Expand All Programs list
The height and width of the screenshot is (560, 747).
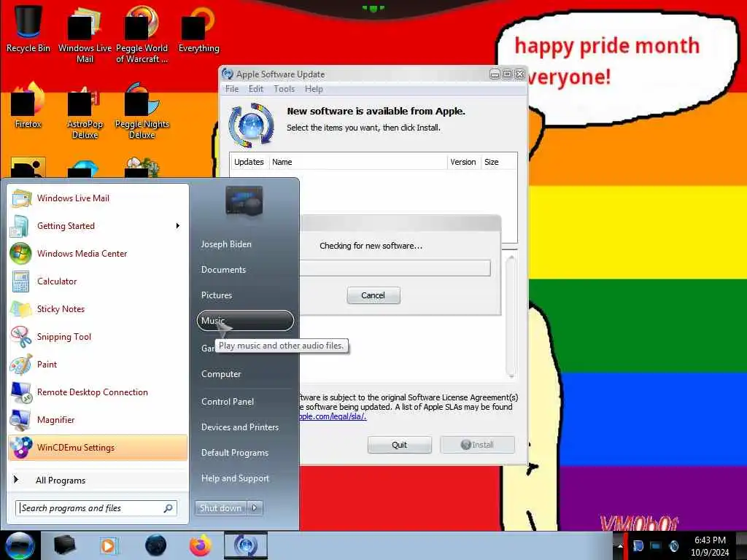98,480
